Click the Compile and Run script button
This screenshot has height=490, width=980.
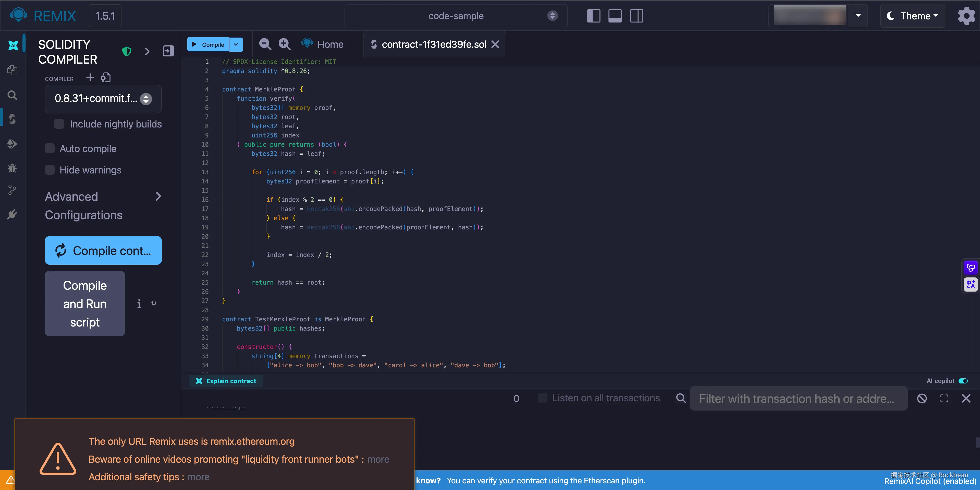(85, 304)
